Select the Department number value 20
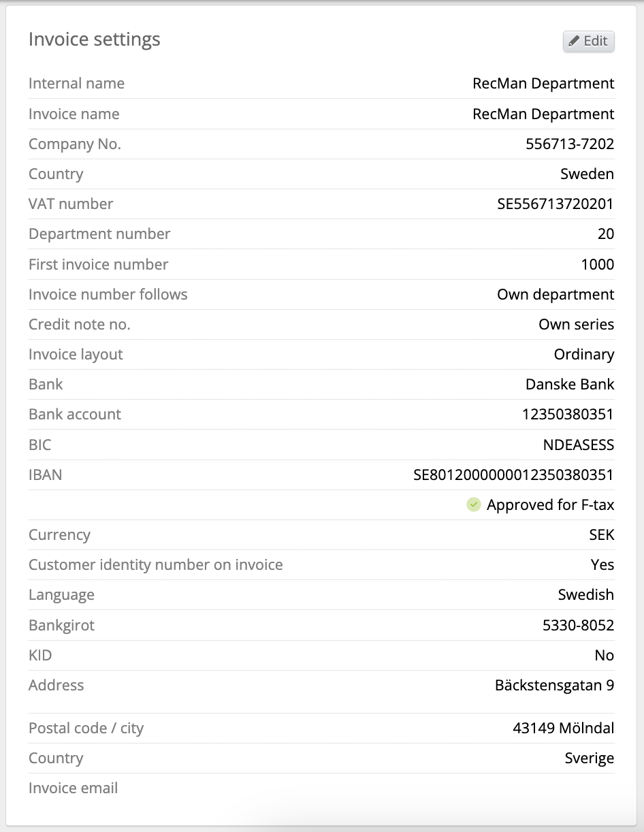This screenshot has height=832, width=644. (605, 234)
